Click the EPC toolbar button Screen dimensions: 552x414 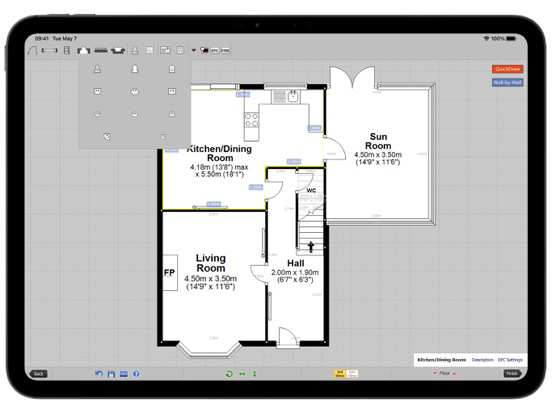215,51
